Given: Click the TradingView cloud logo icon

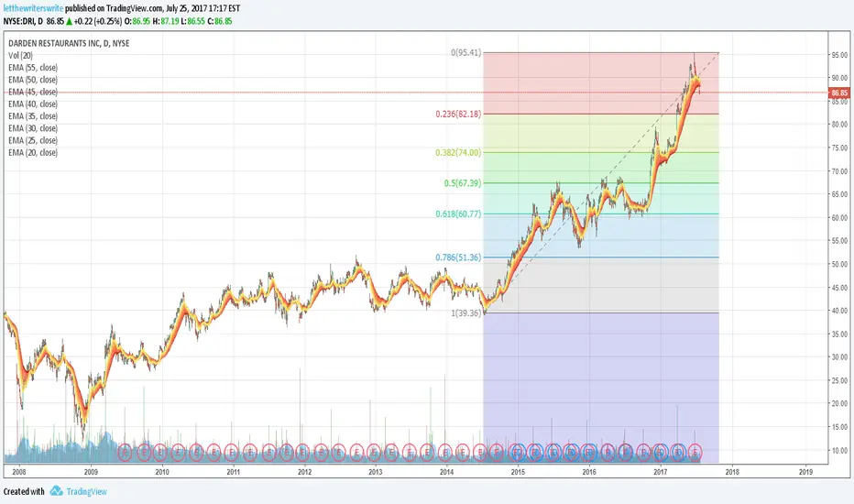Looking at the screenshot, I should [56, 491].
